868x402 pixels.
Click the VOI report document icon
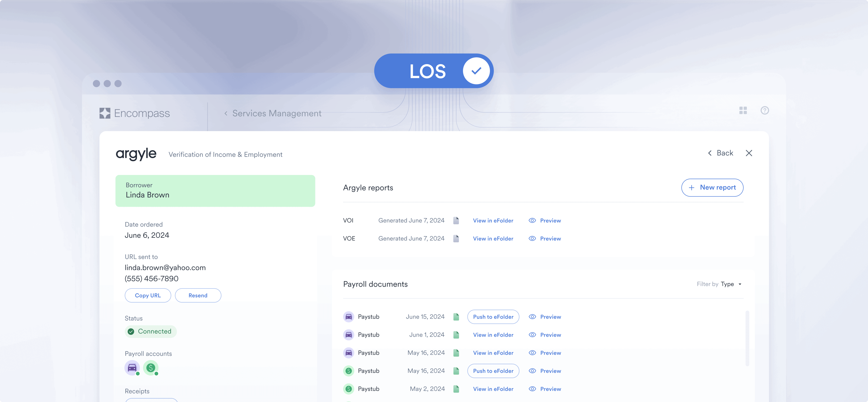pos(456,221)
